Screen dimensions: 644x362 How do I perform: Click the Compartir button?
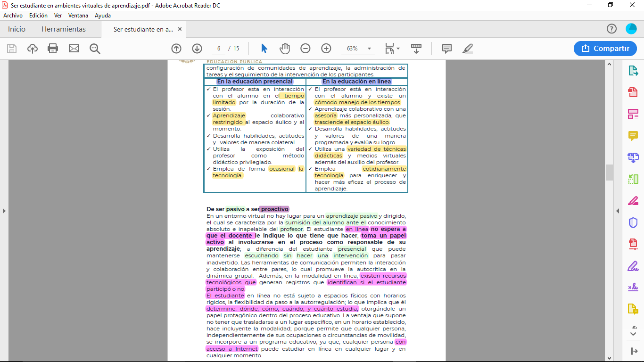coord(605,48)
